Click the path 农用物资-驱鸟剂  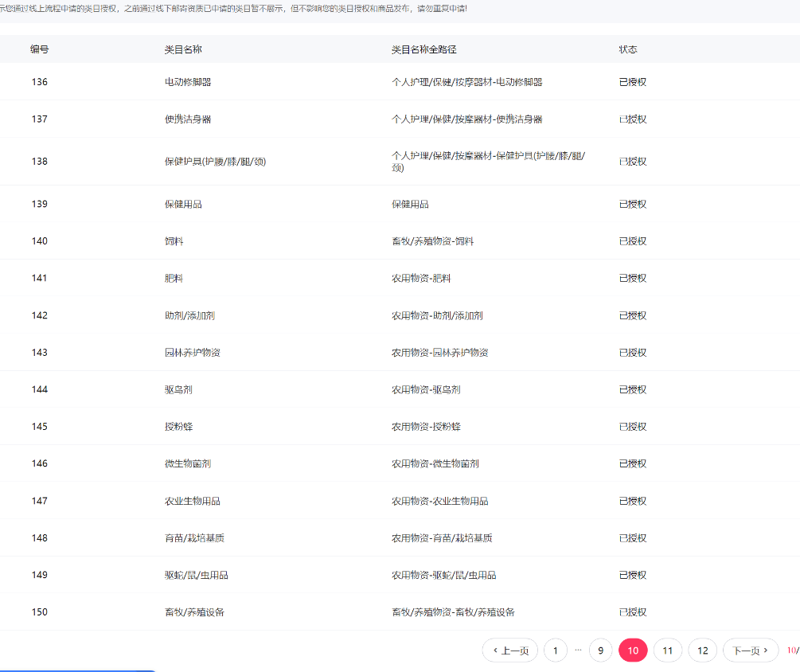tap(426, 390)
